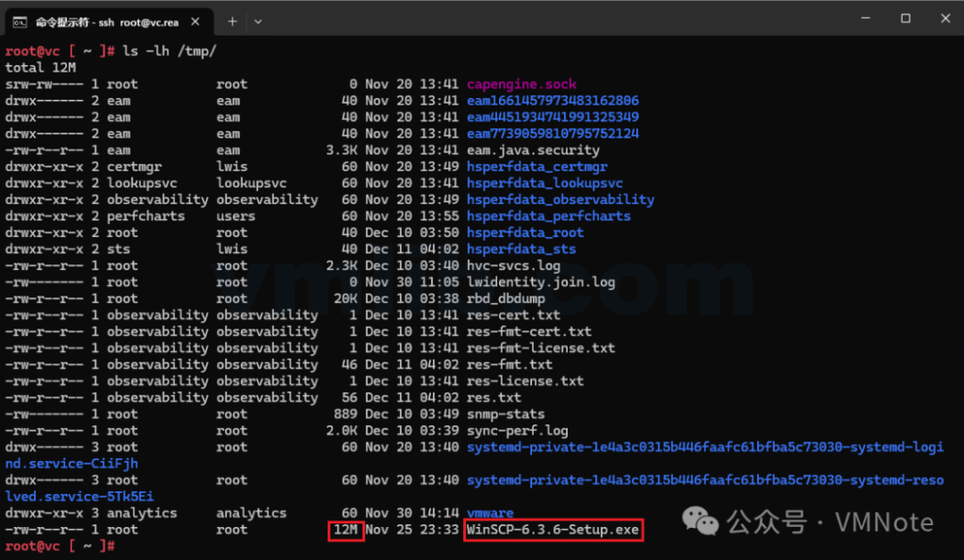This screenshot has width=964, height=560.
Task: Click permissions 'srw-rw----' of capengine.sock
Action: coord(44,84)
